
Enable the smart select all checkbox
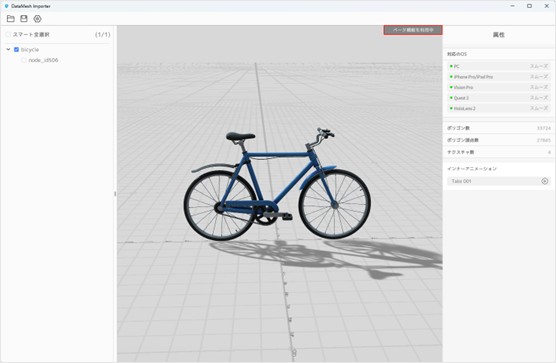pyautogui.click(x=8, y=34)
